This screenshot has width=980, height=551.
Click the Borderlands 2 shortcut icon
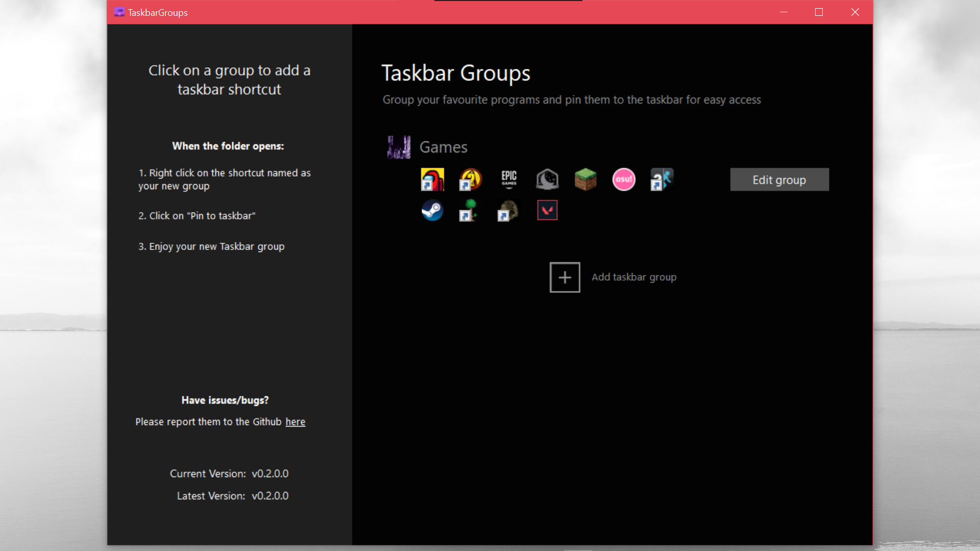click(471, 180)
